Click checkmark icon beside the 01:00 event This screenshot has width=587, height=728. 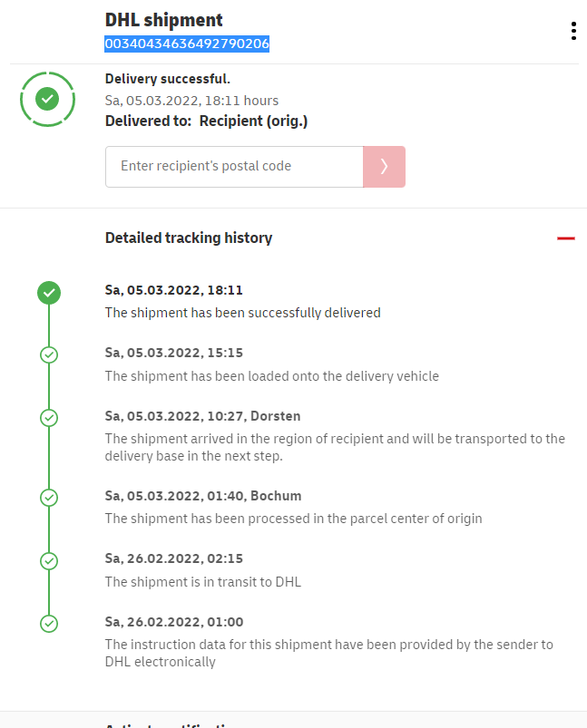(49, 624)
